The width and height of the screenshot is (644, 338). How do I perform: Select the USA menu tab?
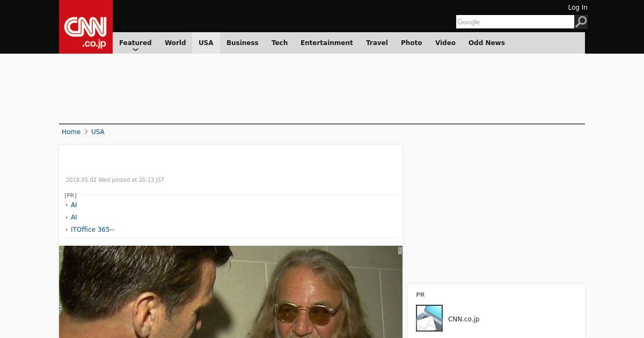click(x=206, y=43)
